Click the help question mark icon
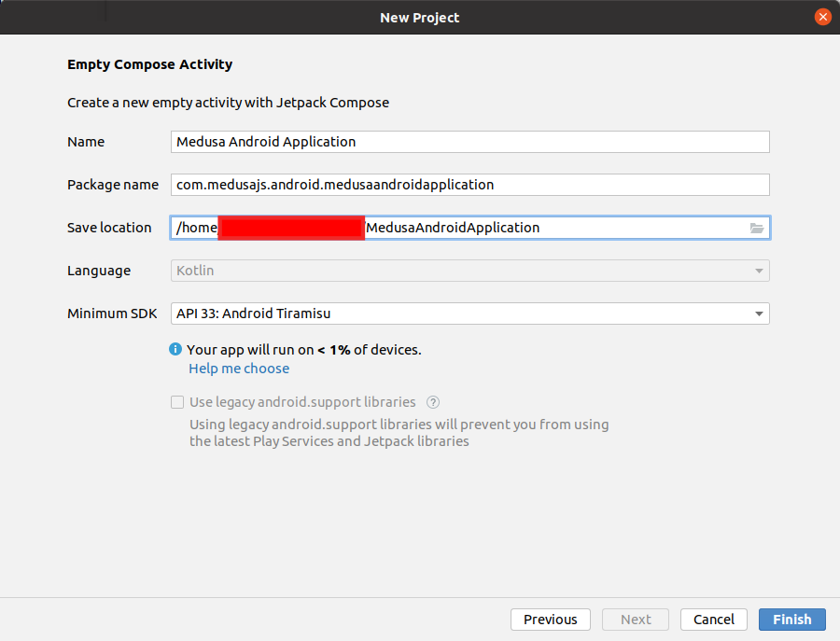The height and width of the screenshot is (641, 840). coord(433,402)
